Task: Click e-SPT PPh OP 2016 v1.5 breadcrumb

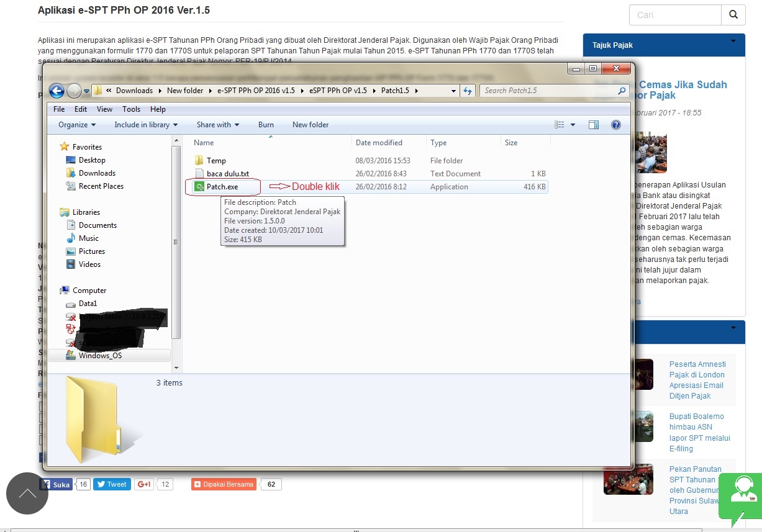Action: click(x=256, y=91)
